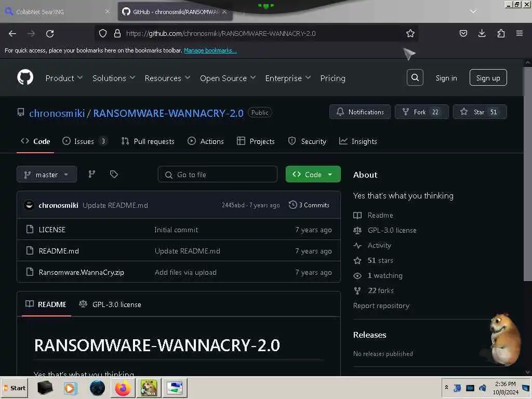
Task: Click Manage bookmarks link
Action: coord(210,50)
